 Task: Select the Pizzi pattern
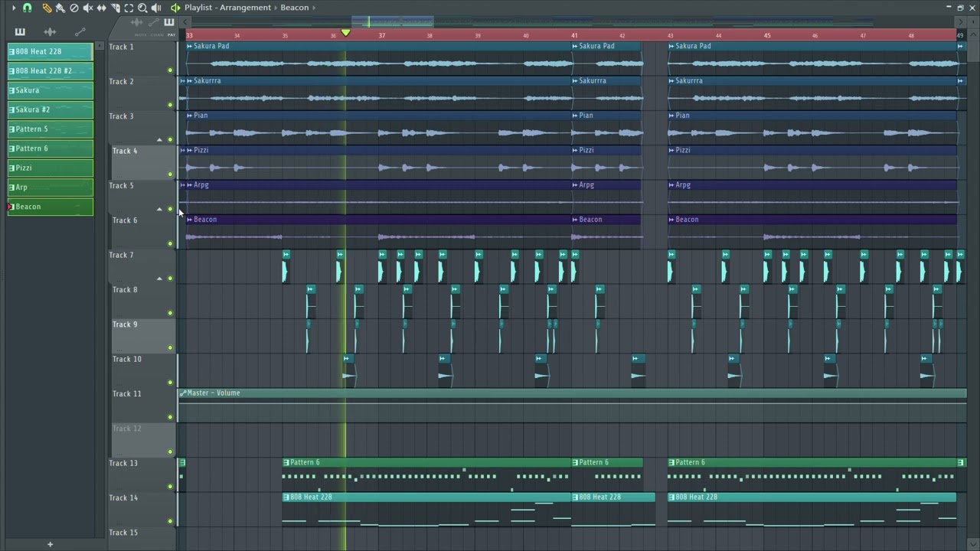tap(51, 168)
